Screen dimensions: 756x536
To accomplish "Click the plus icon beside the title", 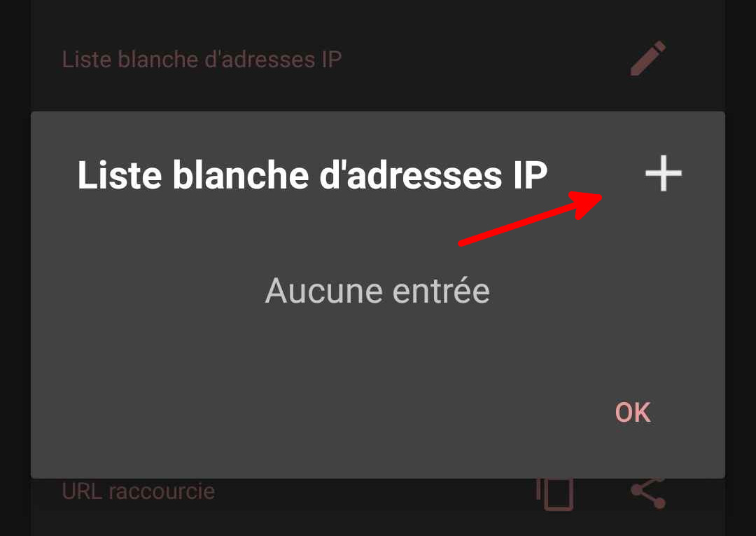I will (x=664, y=174).
